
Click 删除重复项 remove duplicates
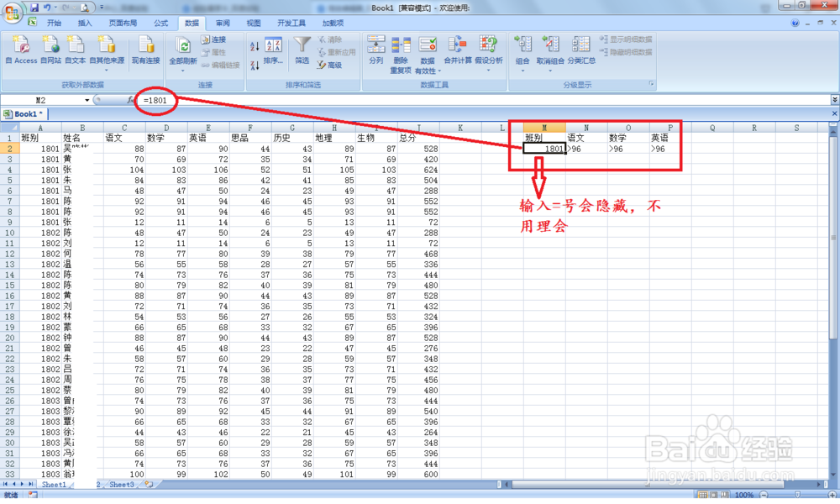click(401, 55)
